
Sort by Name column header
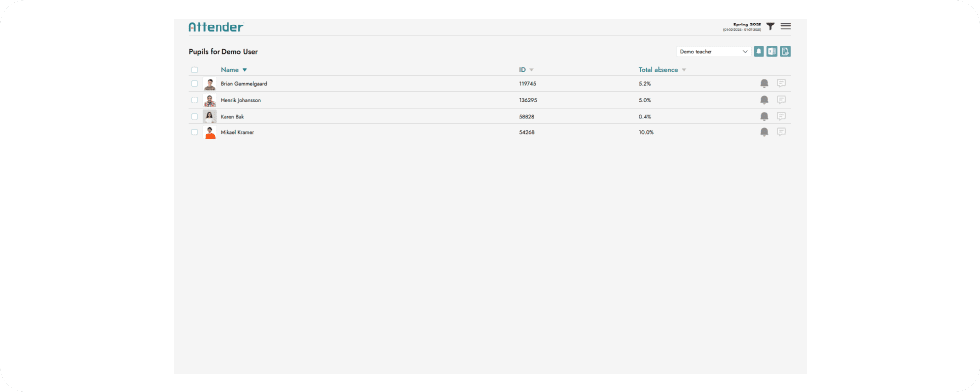click(230, 70)
